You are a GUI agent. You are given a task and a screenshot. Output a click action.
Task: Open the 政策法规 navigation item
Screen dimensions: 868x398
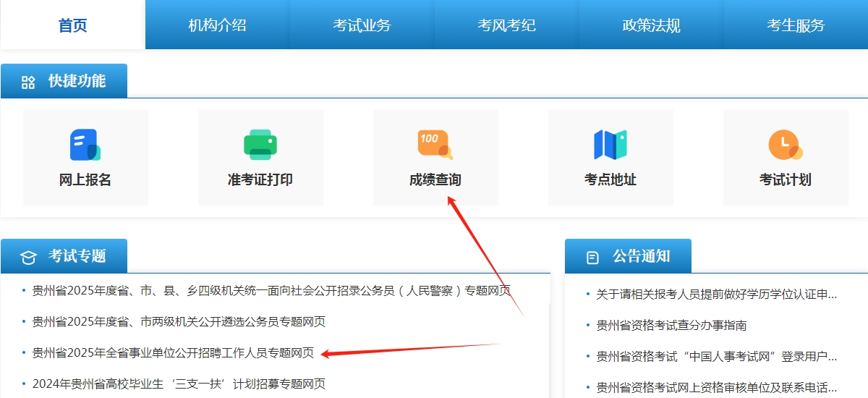pos(651,25)
